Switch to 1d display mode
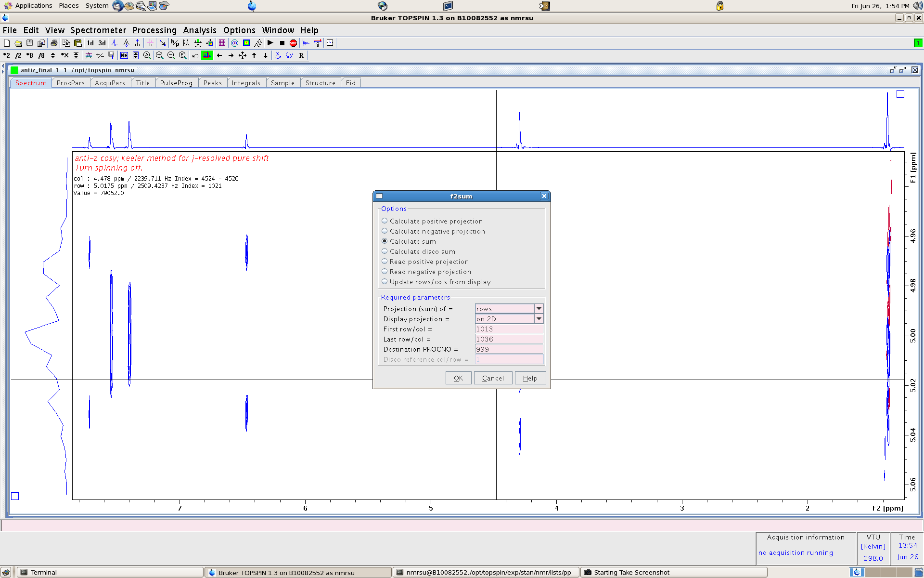The image size is (924, 578). [90, 43]
